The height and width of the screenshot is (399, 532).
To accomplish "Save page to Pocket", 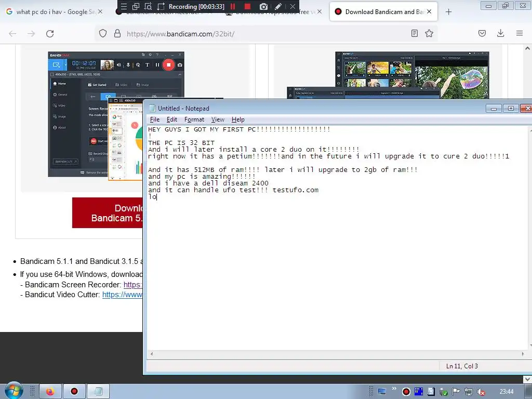I will click(482, 33).
